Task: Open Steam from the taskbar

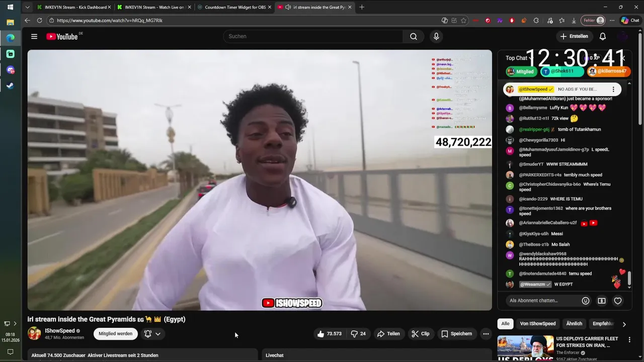Action: 10,85
